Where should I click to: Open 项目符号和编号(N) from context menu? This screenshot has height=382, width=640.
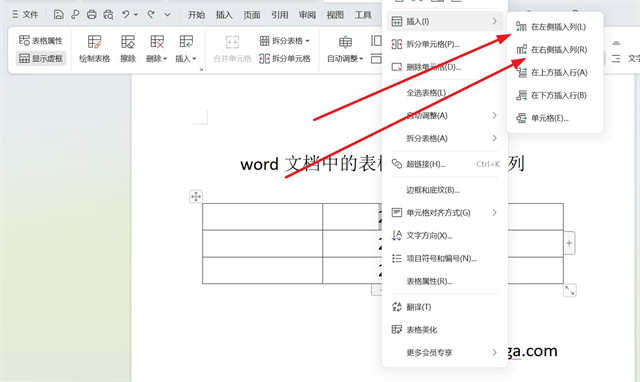[445, 258]
